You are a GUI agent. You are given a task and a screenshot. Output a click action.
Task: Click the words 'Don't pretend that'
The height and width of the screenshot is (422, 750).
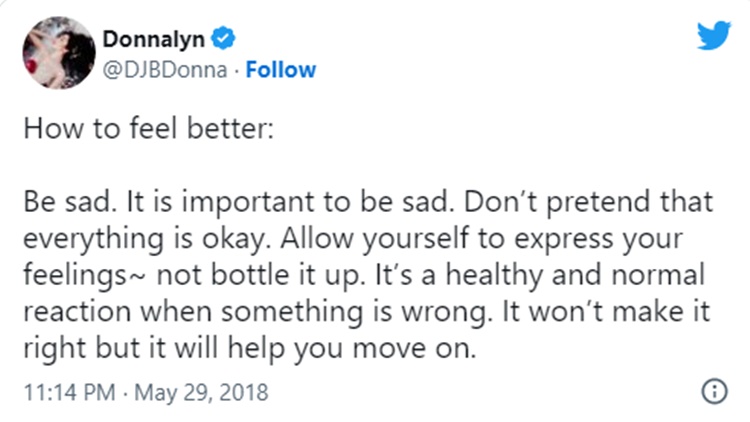[x=588, y=201]
